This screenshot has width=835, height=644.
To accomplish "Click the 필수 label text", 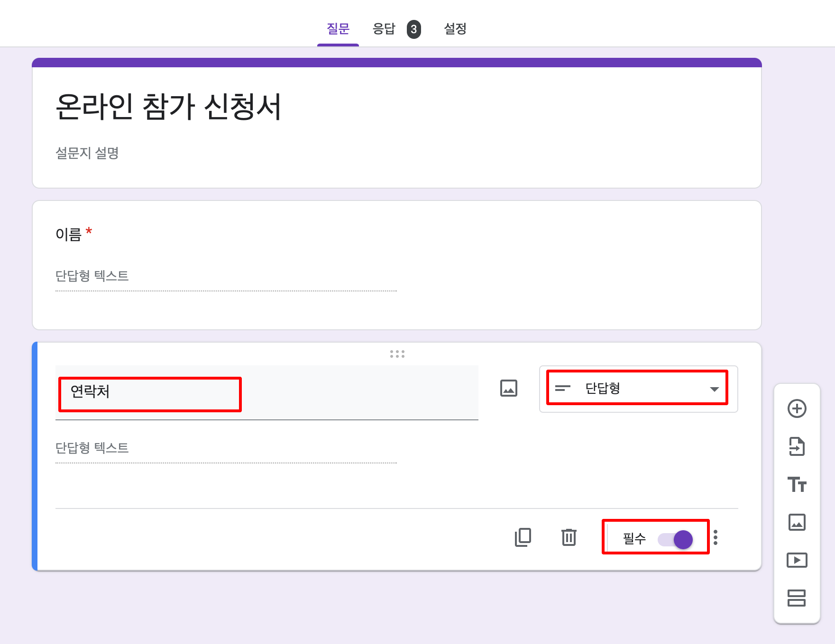I will coord(634,538).
